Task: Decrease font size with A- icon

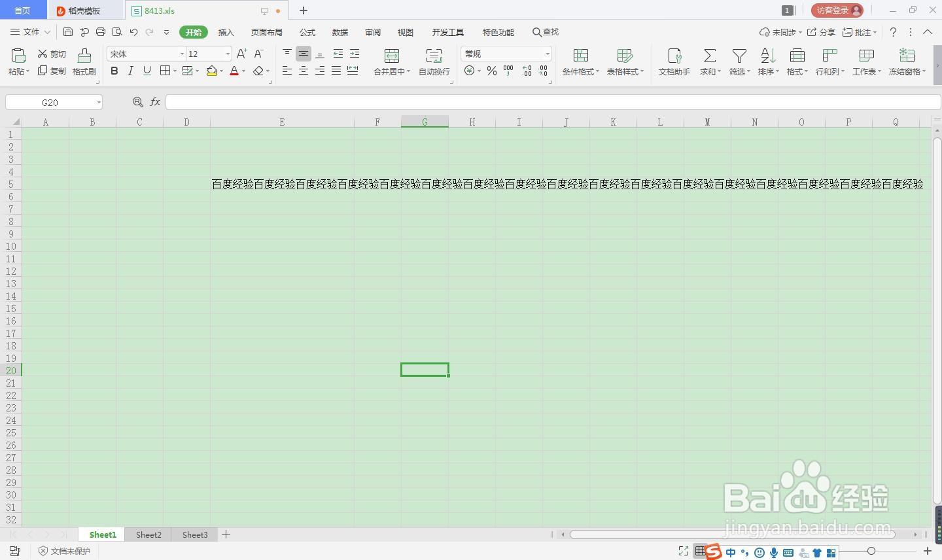Action: (x=258, y=54)
